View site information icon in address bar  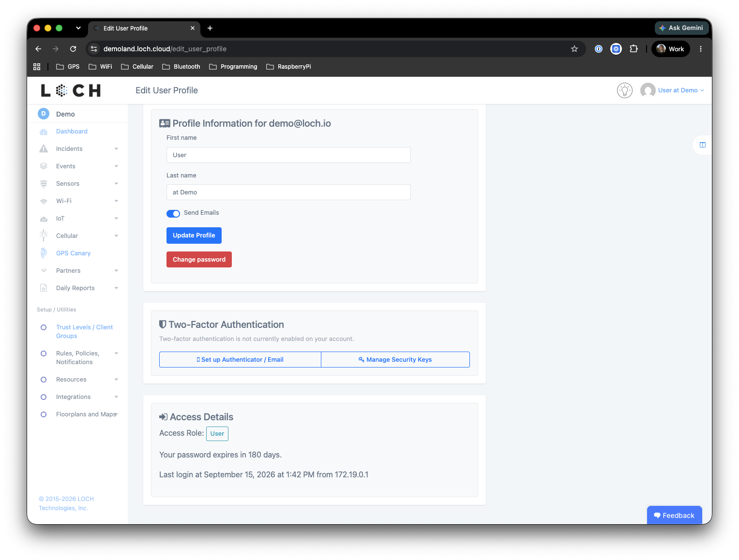pyautogui.click(x=94, y=49)
